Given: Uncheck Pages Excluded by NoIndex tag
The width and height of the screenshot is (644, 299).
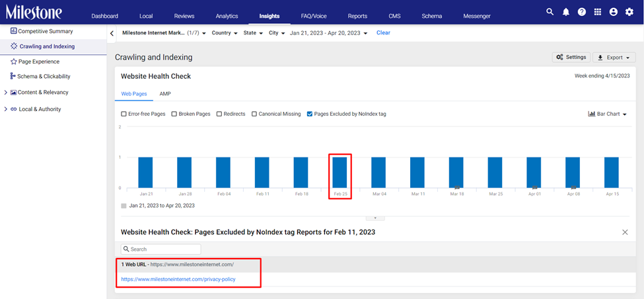Looking at the screenshot, I should pos(310,114).
